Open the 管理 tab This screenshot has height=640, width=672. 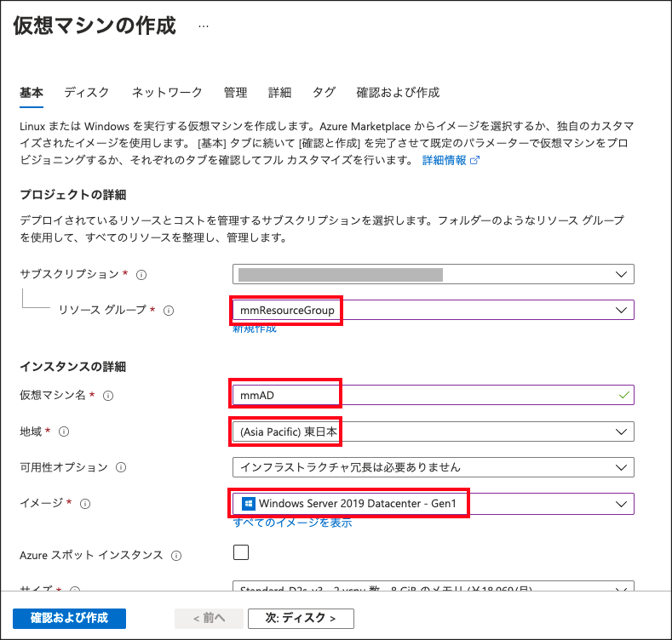235,93
